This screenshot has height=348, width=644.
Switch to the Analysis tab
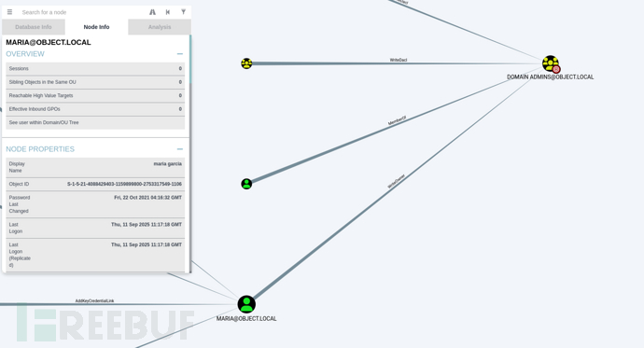pos(160,27)
